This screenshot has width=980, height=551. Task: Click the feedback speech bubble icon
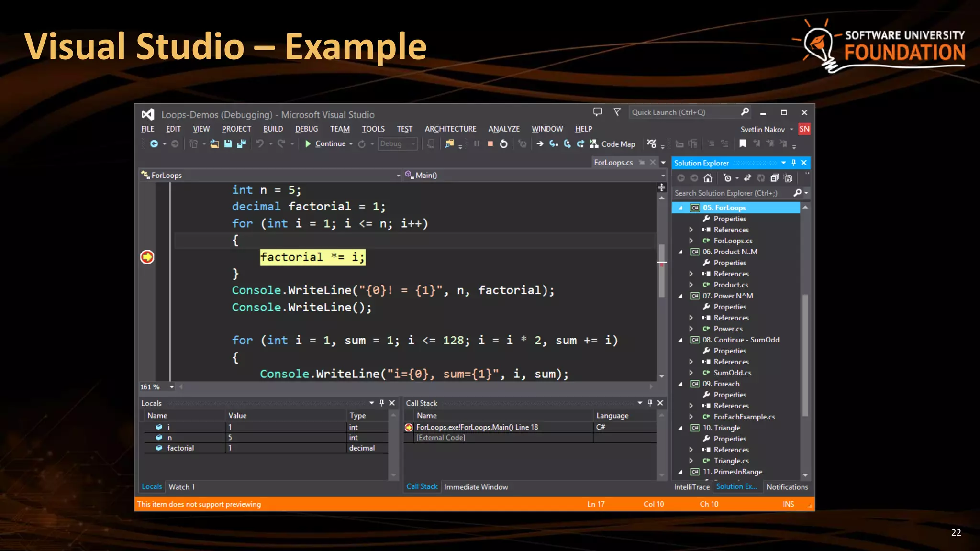click(x=598, y=112)
